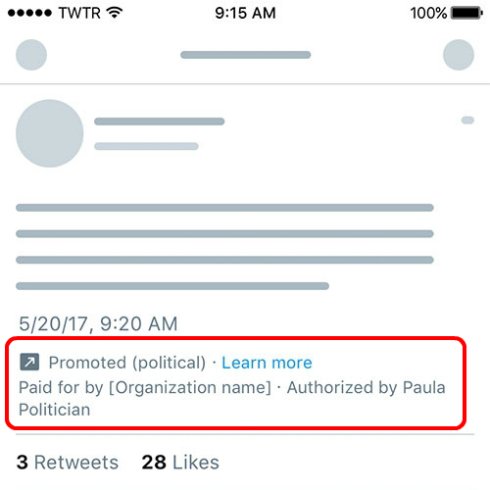The height and width of the screenshot is (490, 490).
Task: Tap the promoted arrow icon
Action: [29, 362]
